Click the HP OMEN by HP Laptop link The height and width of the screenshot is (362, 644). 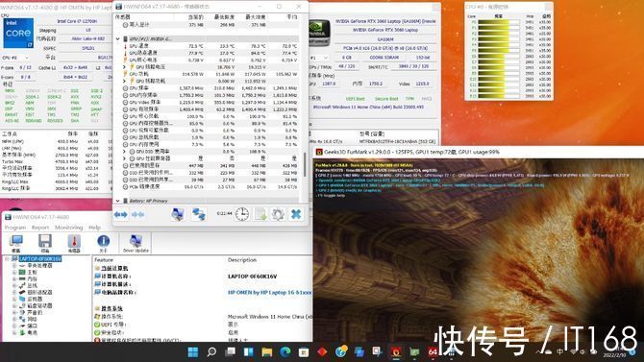pos(269,293)
